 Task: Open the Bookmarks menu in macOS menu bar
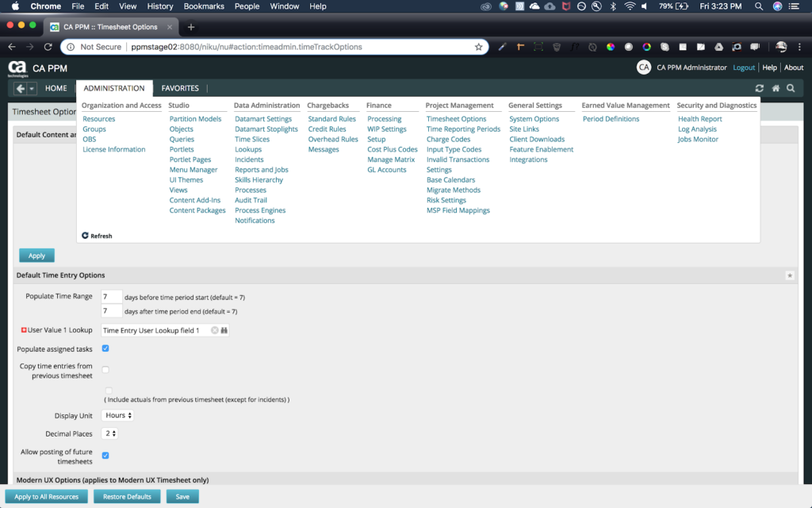tap(204, 6)
